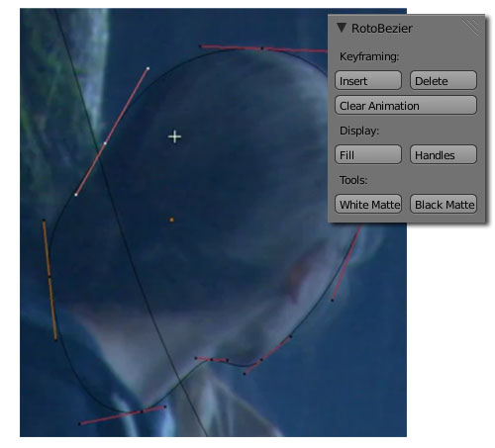Click the white crosshair 3D cursor
495x448 pixels.
click(174, 136)
